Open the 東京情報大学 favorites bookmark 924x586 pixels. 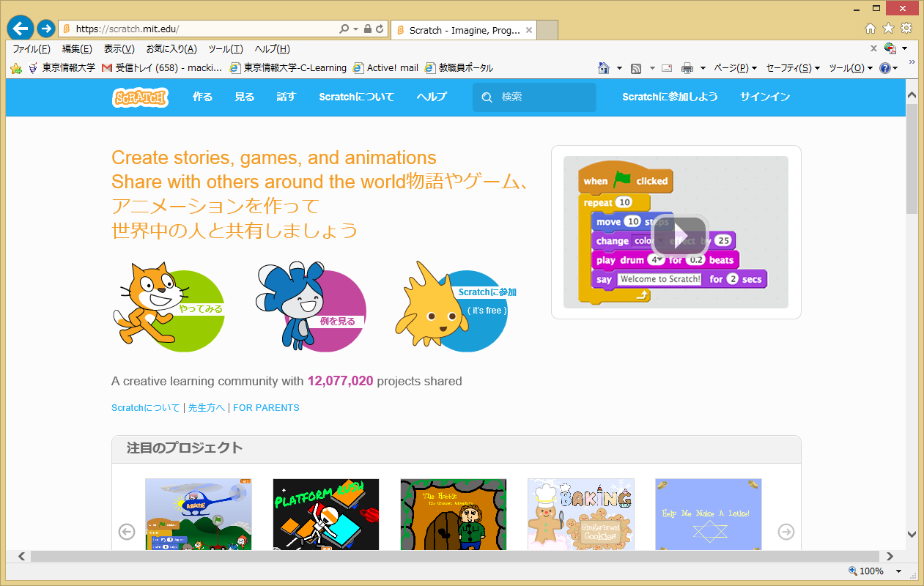[x=62, y=68]
